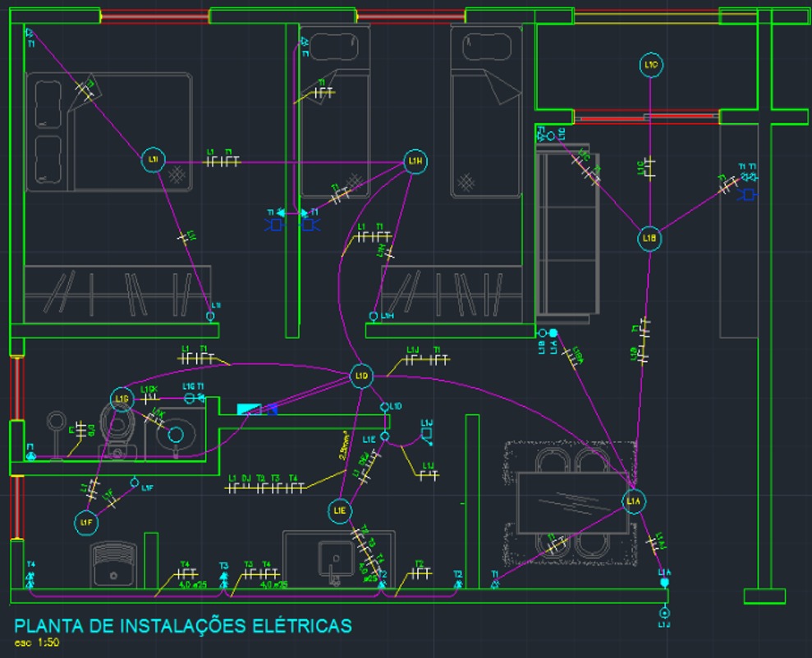Select the L1I bedroom light circle

pyautogui.click(x=154, y=159)
